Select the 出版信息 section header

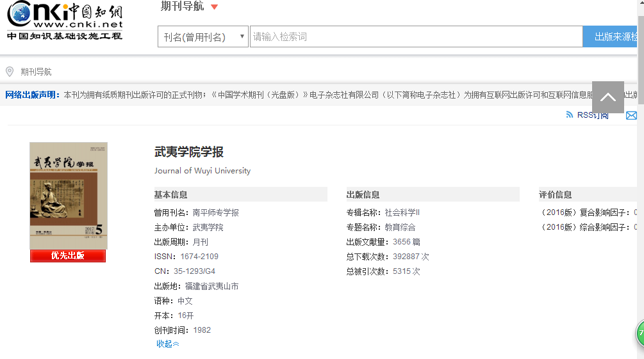click(x=363, y=195)
